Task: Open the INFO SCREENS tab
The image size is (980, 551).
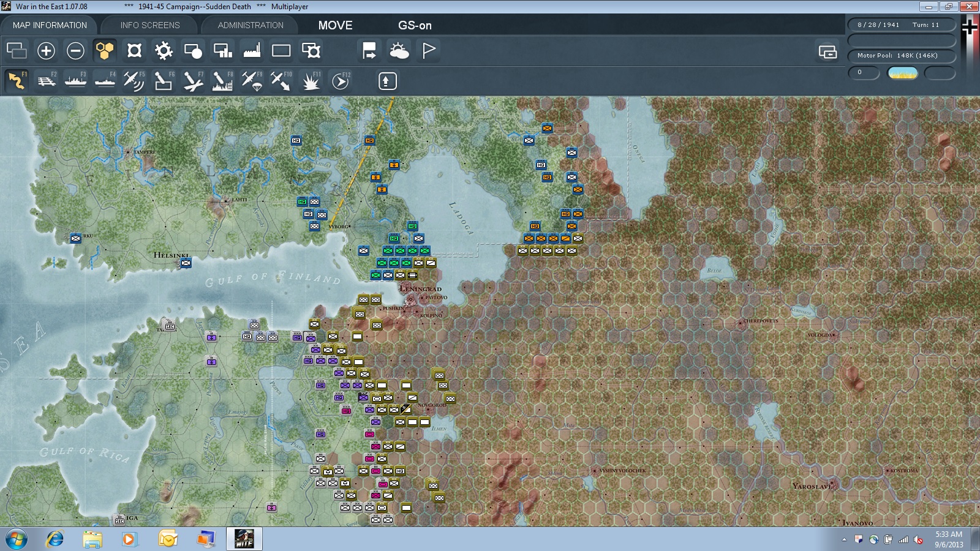Action: pyautogui.click(x=150, y=25)
